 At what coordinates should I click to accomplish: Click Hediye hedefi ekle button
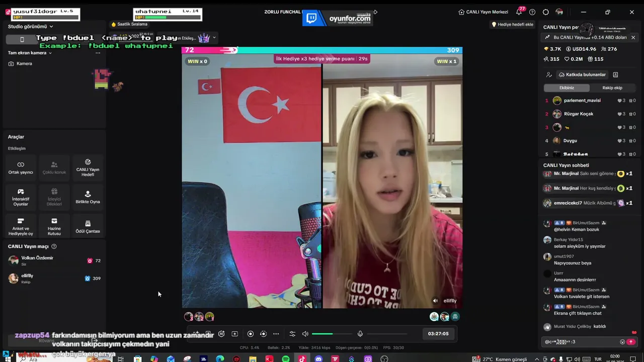tap(512, 24)
